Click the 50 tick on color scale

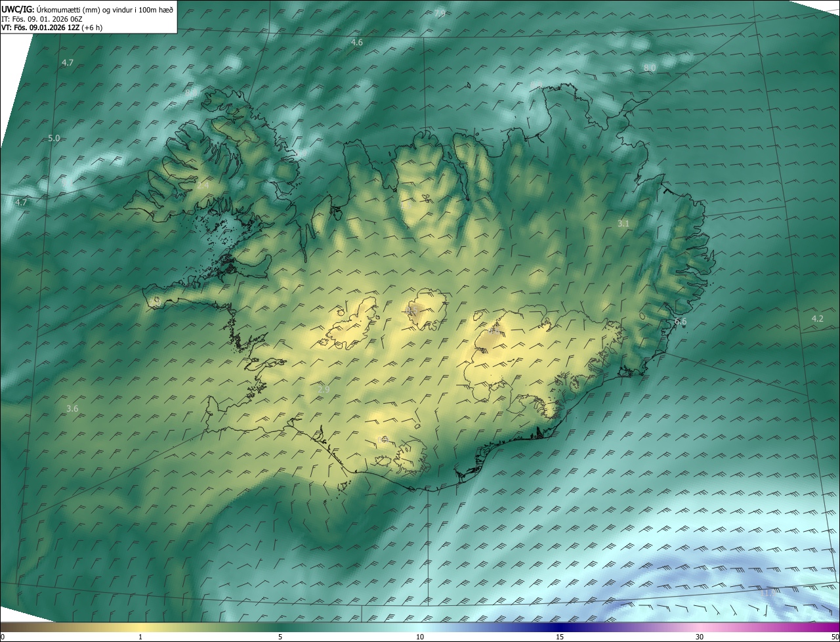(835, 637)
